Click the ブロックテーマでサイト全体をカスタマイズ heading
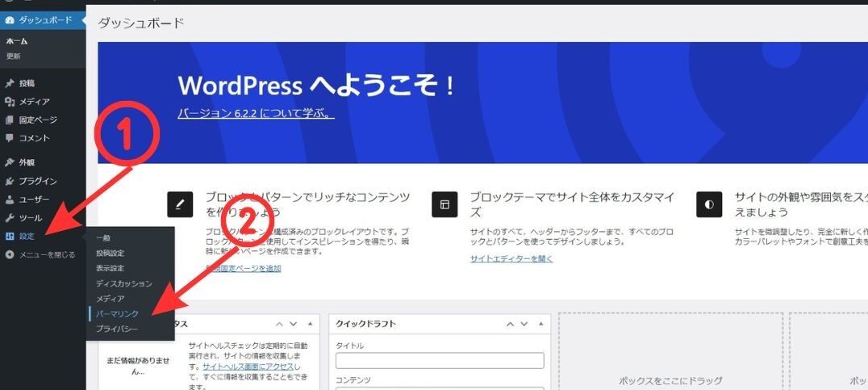868x390 pixels. coord(573,204)
